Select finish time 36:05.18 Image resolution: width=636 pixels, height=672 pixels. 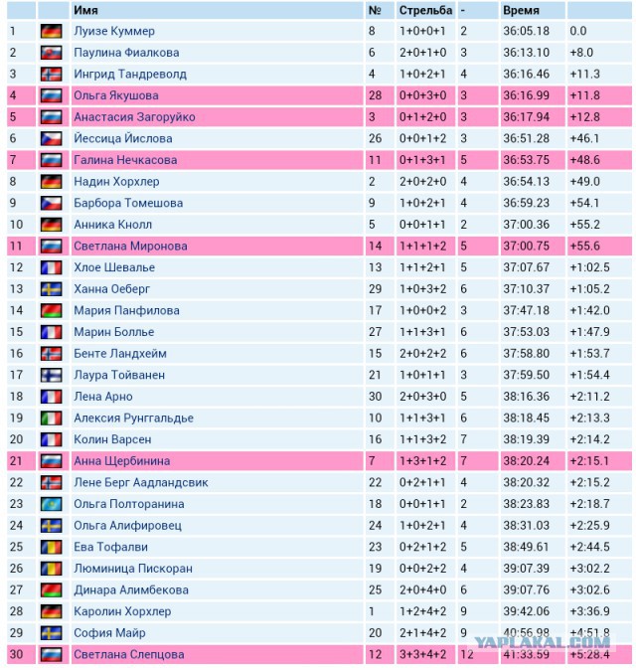coord(527,31)
